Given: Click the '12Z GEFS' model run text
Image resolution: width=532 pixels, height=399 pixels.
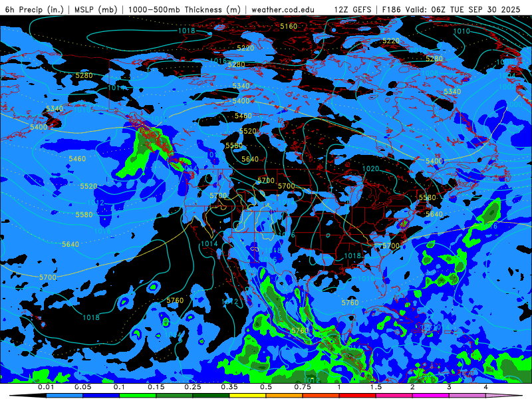Looking at the screenshot, I should (352, 9).
